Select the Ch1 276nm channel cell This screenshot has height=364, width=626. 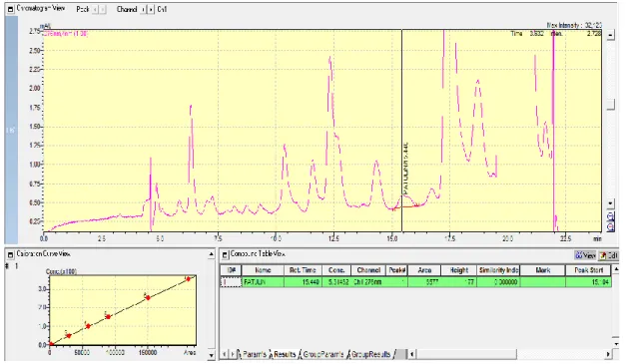pos(368,282)
